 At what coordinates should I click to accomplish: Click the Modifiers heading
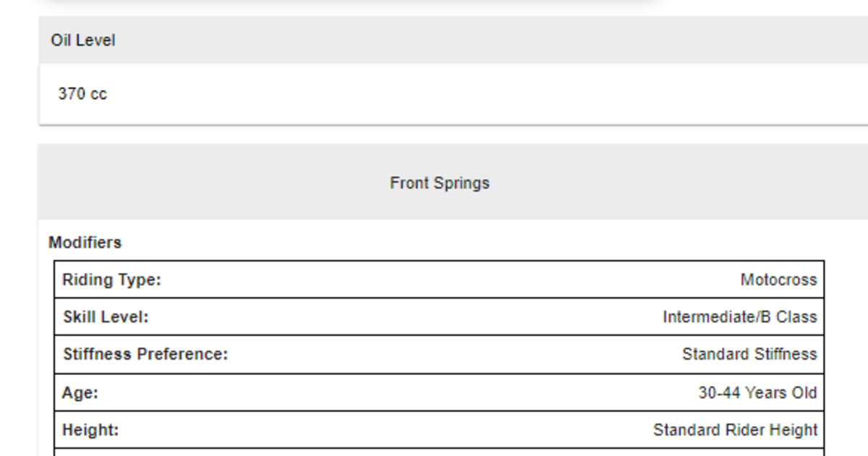(85, 242)
